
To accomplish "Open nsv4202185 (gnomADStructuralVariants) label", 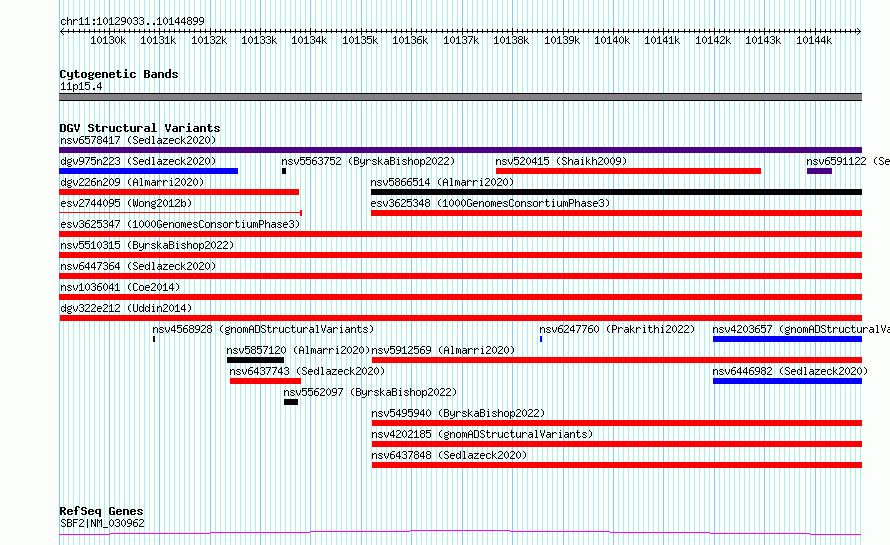I will point(482,434).
